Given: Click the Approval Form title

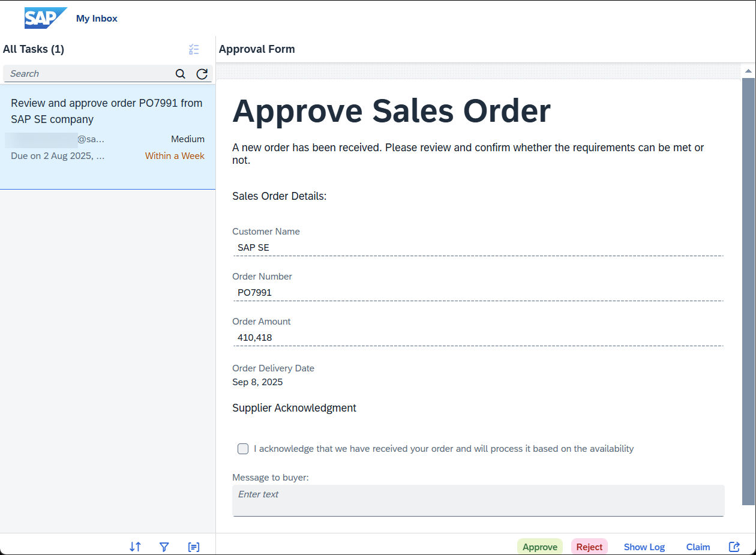Looking at the screenshot, I should pyautogui.click(x=257, y=49).
